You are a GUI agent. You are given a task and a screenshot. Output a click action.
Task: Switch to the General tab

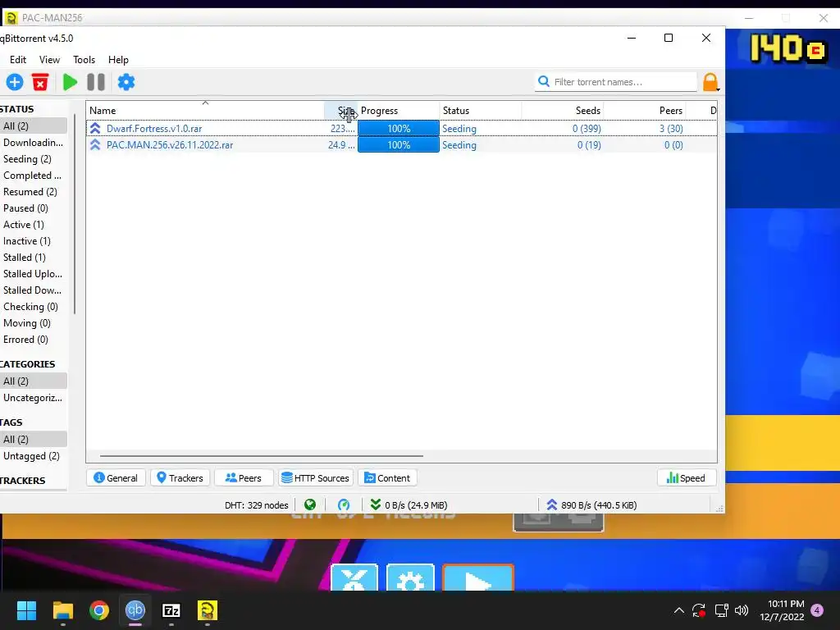tap(116, 478)
